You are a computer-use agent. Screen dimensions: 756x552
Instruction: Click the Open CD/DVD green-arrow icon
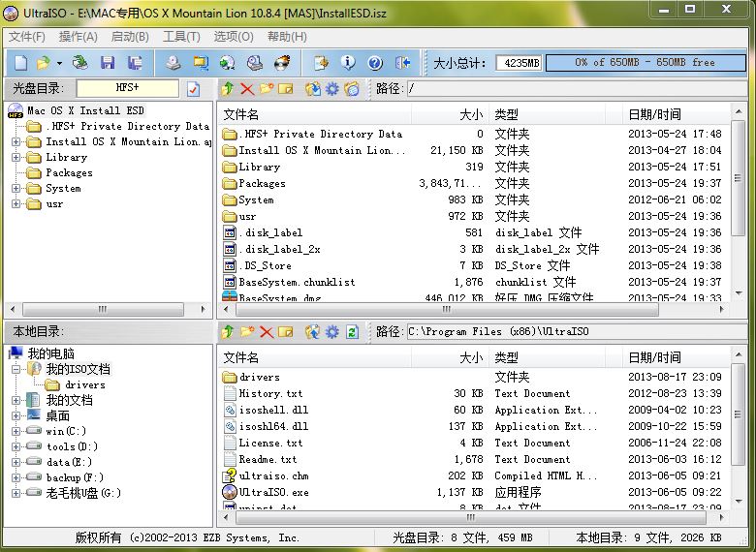click(x=80, y=63)
